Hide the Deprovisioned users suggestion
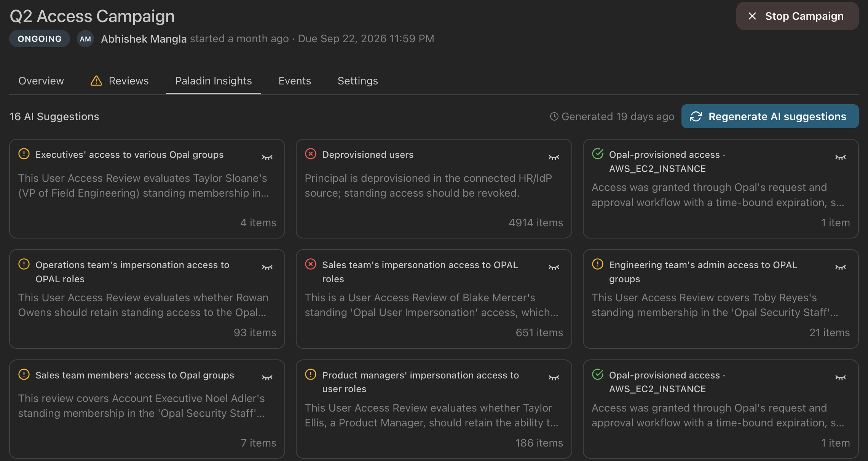The width and height of the screenshot is (868, 461). pyautogui.click(x=554, y=157)
